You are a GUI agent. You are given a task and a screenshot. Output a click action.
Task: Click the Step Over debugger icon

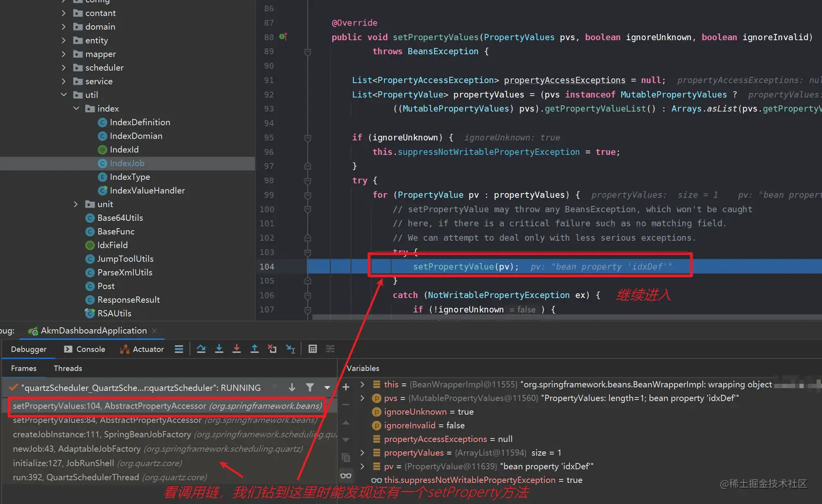pyautogui.click(x=201, y=349)
